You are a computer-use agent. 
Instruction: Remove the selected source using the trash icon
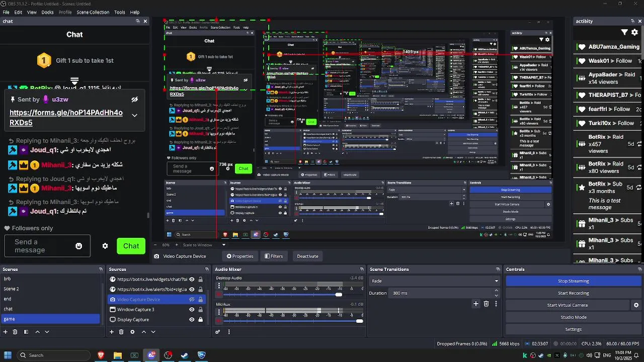coord(121,332)
